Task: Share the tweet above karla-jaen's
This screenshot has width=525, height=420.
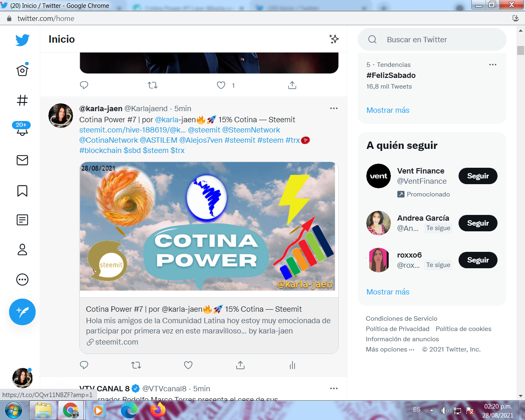Action: pos(292,85)
